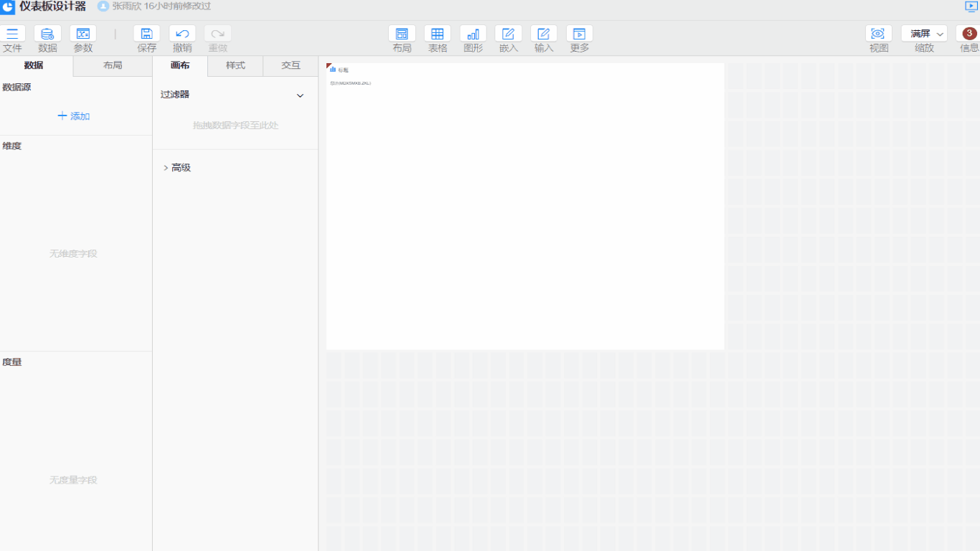Expand the 高级 (Advanced) section
Screen dimensions: 980x551
tap(166, 168)
